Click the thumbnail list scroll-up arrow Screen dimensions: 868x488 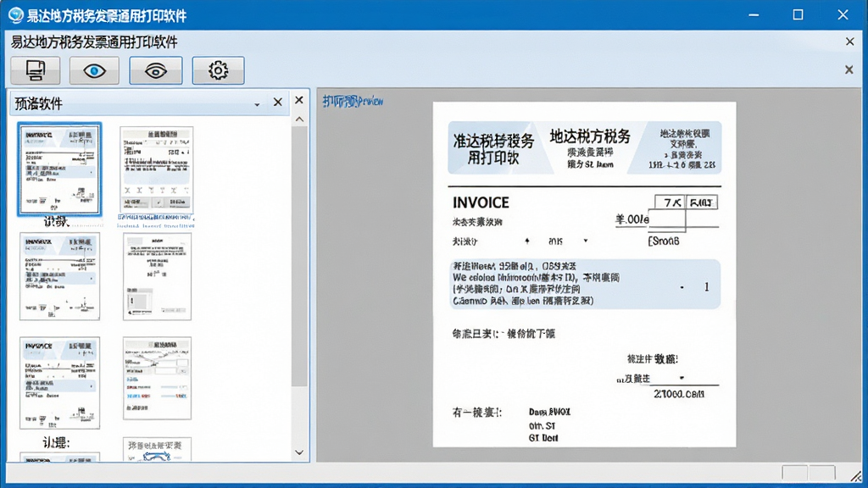[x=299, y=119]
